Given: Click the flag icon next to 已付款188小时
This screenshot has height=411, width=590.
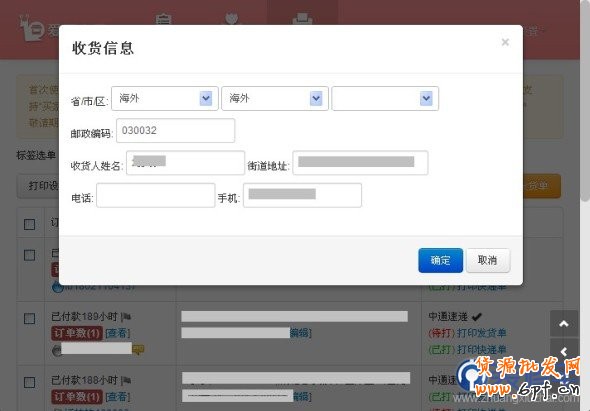Looking at the screenshot, I should (x=126, y=381).
